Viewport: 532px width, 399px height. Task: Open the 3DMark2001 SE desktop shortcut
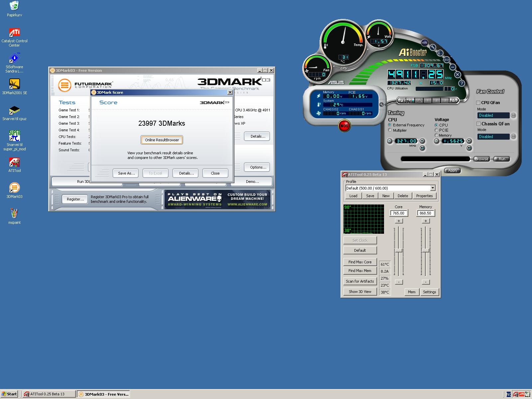pyautogui.click(x=14, y=86)
